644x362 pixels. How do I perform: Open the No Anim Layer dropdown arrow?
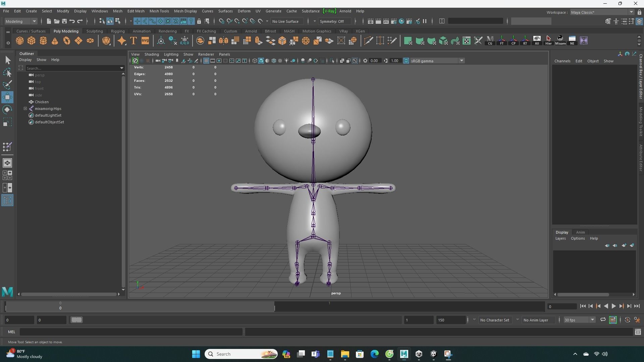point(518,320)
